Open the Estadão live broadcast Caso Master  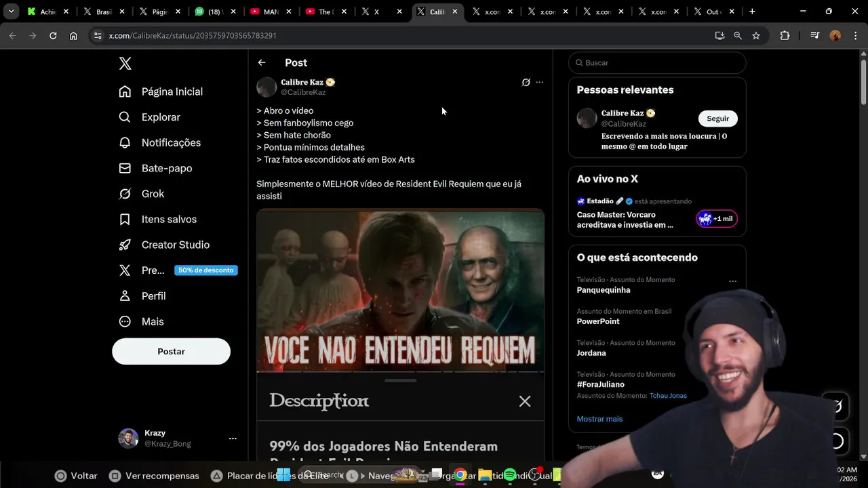625,220
